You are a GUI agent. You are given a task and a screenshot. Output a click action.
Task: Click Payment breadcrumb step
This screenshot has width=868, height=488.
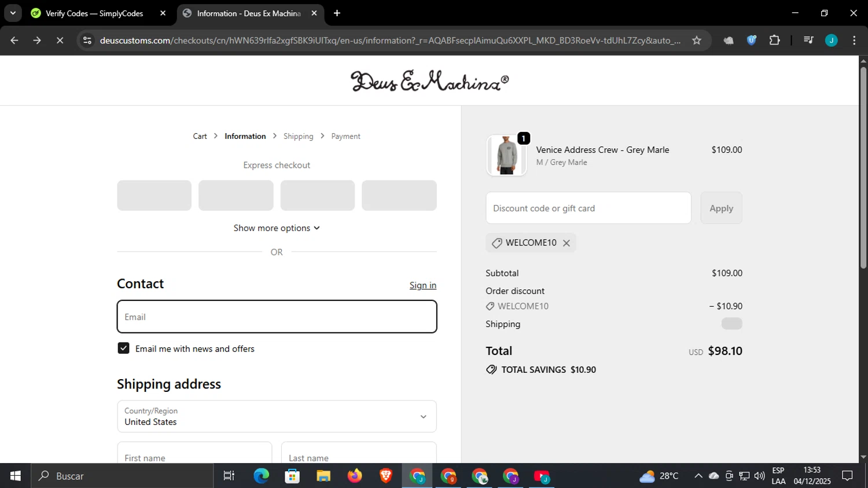[345, 137]
